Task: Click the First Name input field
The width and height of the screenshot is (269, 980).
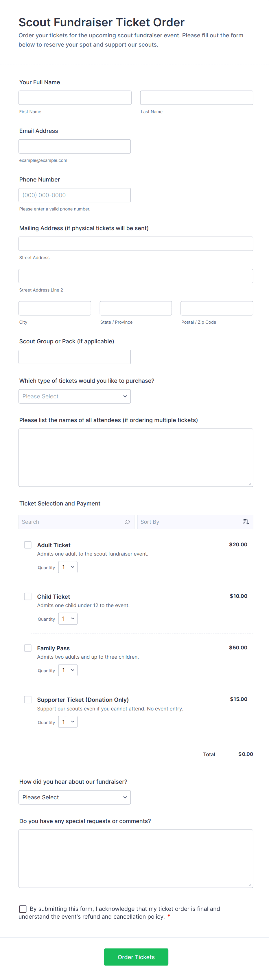Action: (75, 98)
